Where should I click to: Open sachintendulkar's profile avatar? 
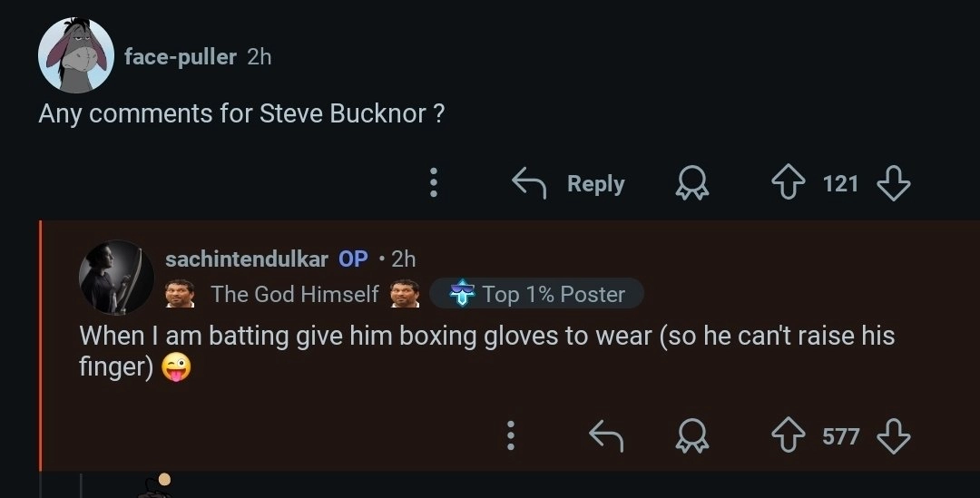point(116,278)
